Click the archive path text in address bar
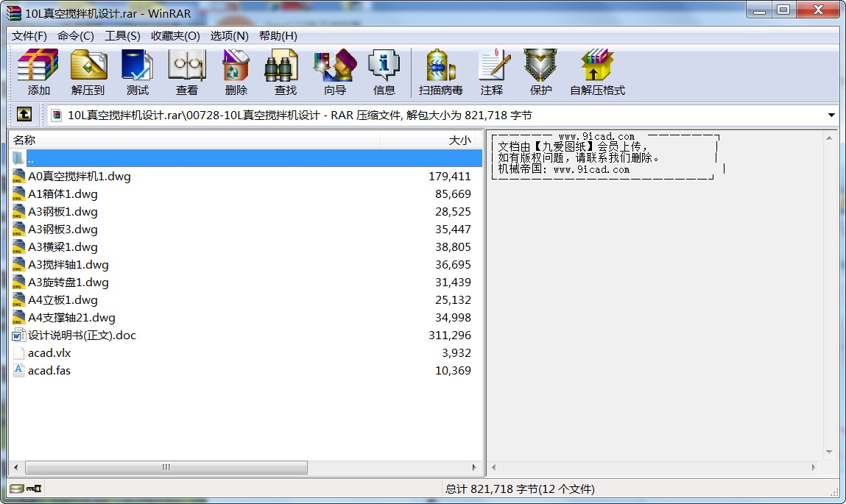 (x=300, y=115)
